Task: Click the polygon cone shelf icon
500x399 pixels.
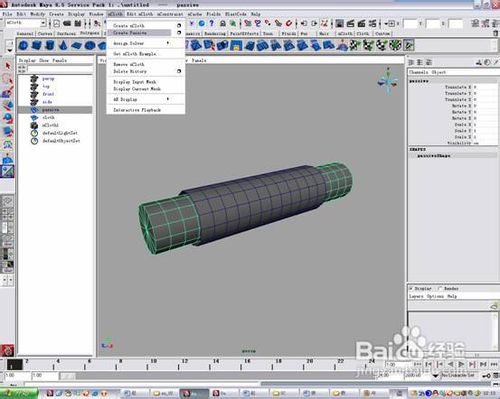Action: pos(63,45)
